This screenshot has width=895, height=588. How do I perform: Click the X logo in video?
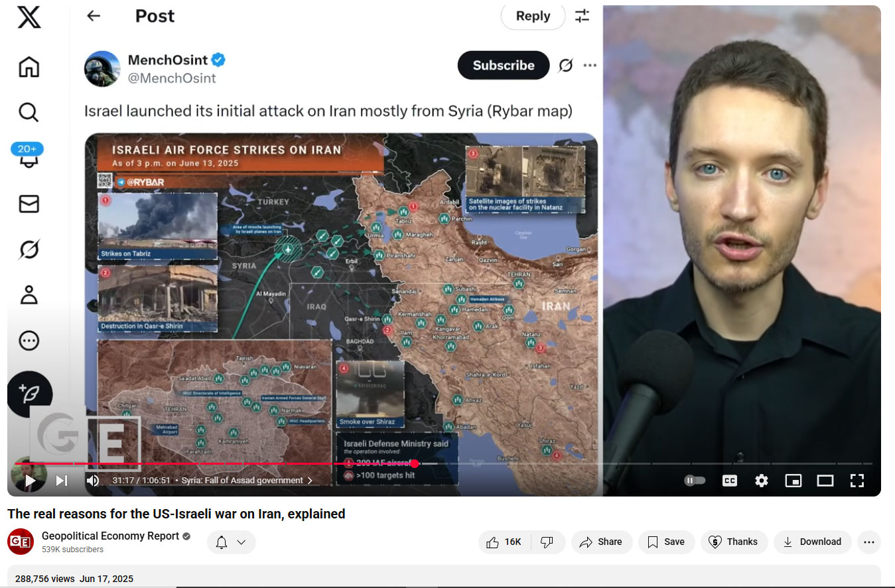tap(29, 18)
